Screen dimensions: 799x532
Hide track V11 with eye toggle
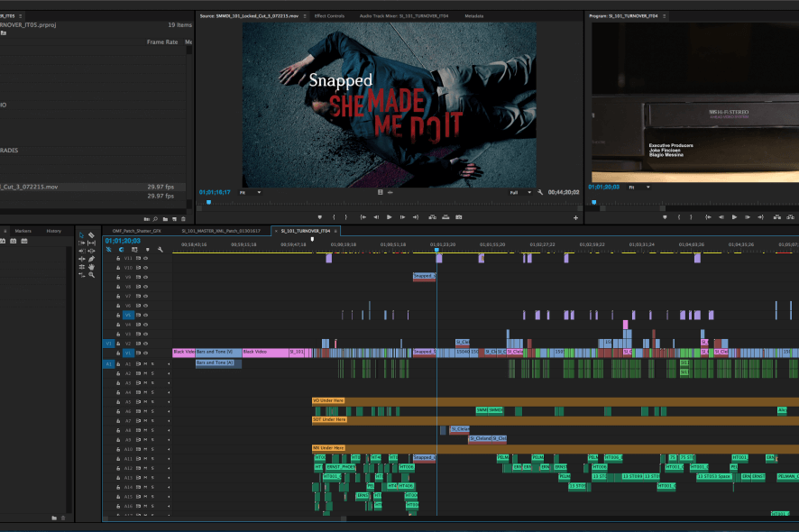[146, 259]
